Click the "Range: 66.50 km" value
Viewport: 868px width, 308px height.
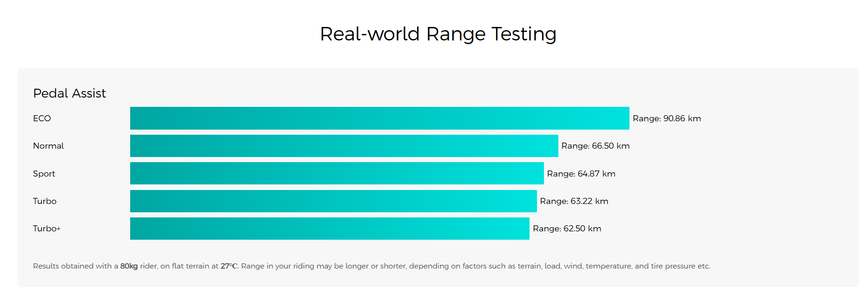pos(596,146)
